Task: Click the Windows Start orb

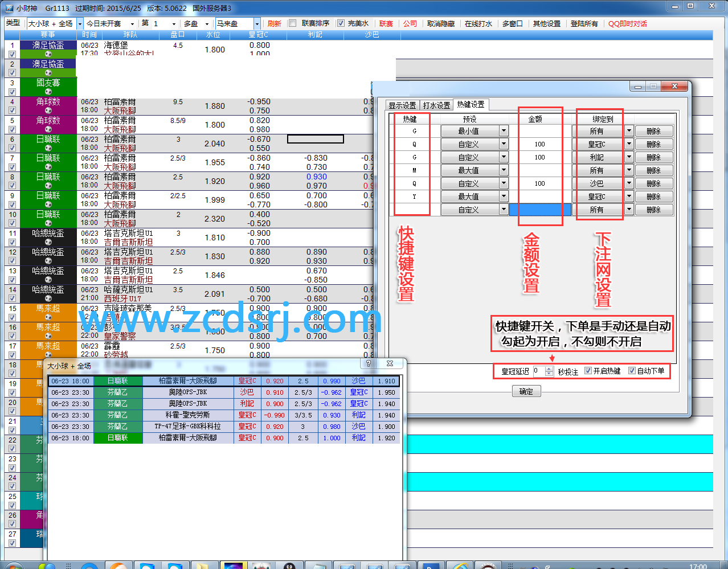Action: click(x=13, y=566)
